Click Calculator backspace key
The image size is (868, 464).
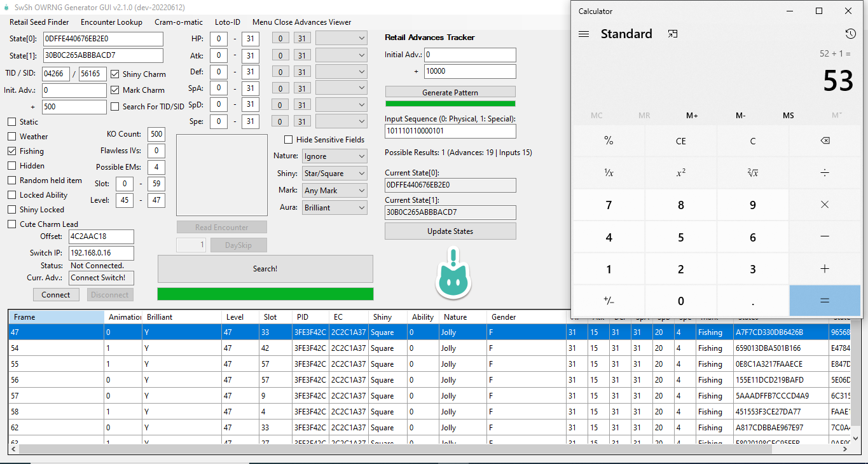click(825, 141)
